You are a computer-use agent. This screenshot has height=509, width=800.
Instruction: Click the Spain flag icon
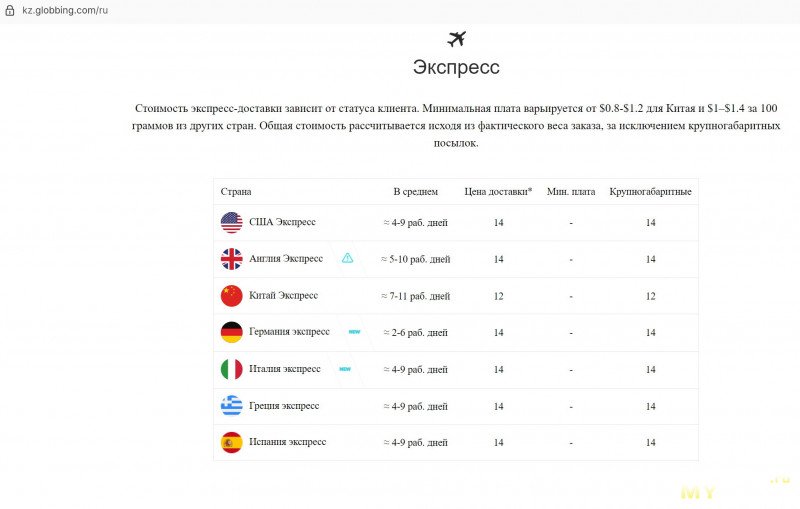[x=231, y=442]
